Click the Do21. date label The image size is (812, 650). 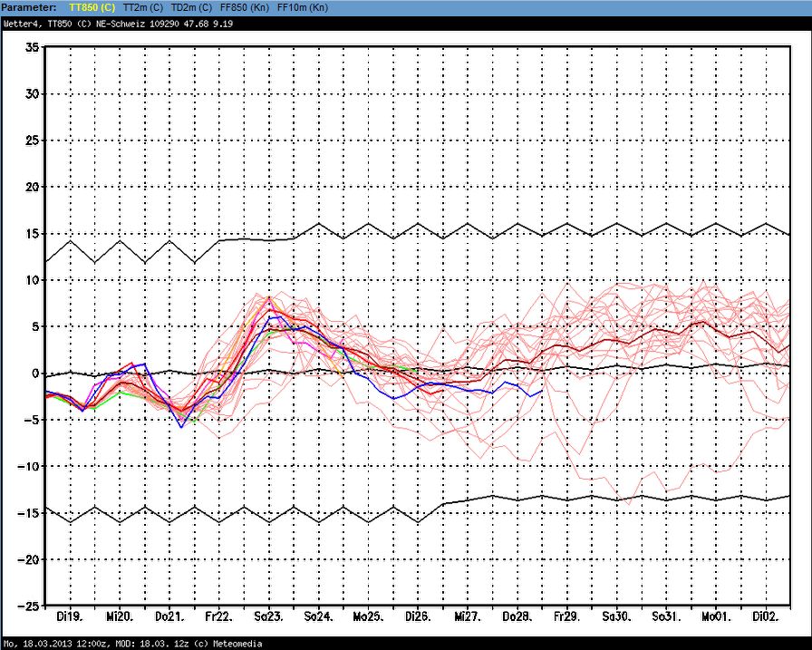169,616
